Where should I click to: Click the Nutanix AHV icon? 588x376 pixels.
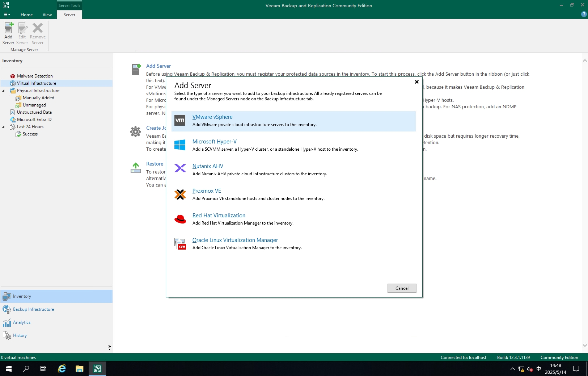180,168
